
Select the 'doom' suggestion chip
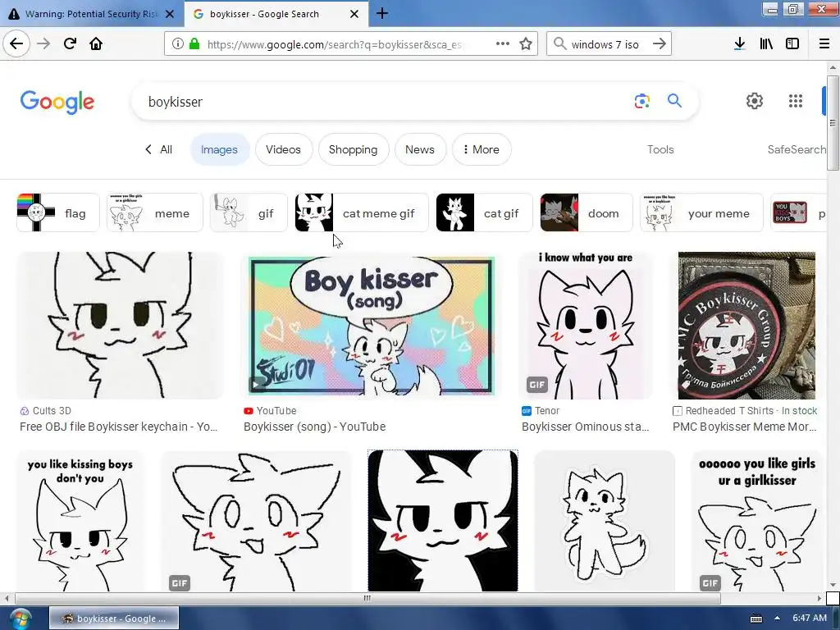(x=587, y=212)
